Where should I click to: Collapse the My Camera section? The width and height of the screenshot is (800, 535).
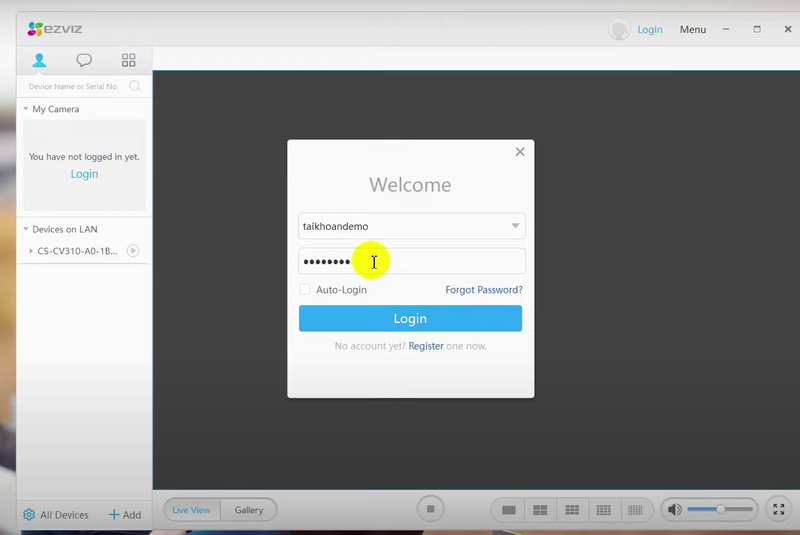[x=26, y=109]
